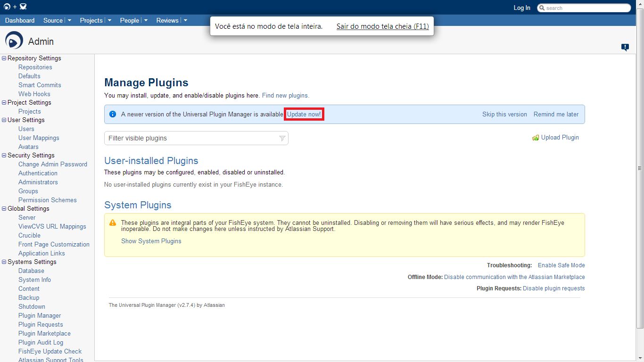Open Groups in sidebar

tap(28, 191)
